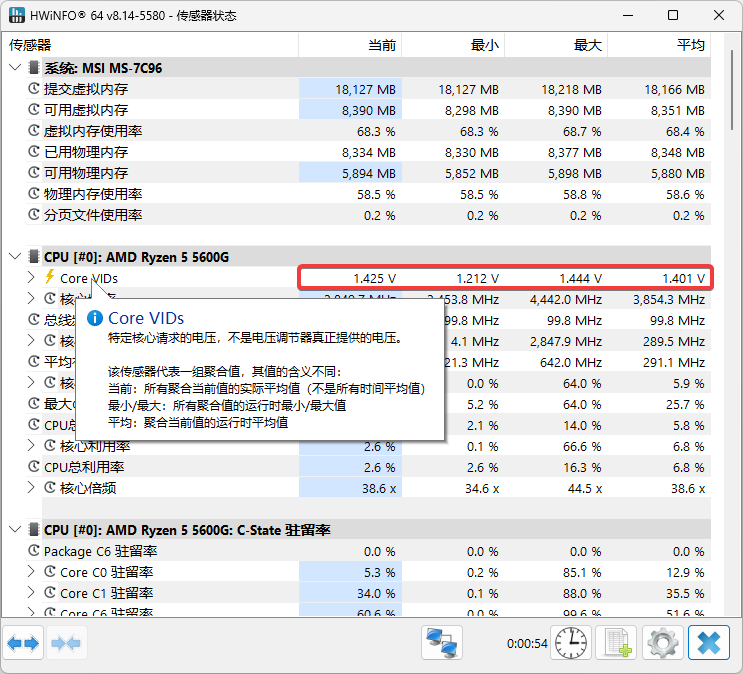Click the clock icon beside 已用物理内存

pyautogui.click(x=34, y=152)
